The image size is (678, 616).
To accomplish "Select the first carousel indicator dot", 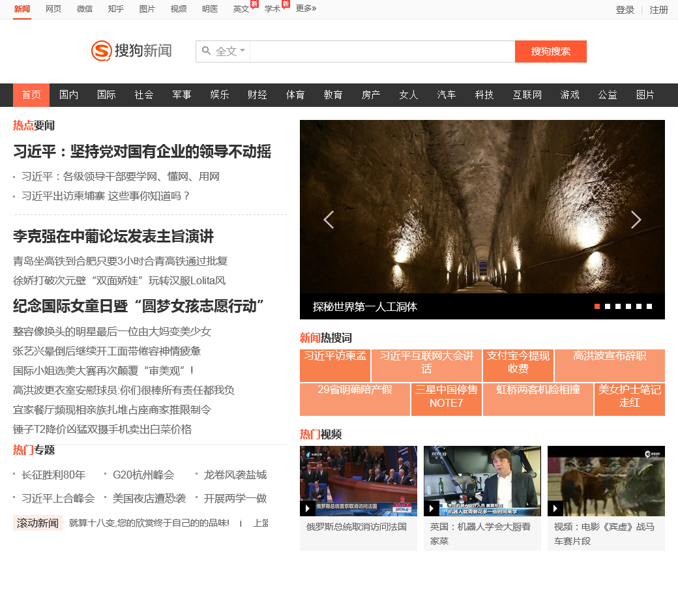I will [x=597, y=306].
